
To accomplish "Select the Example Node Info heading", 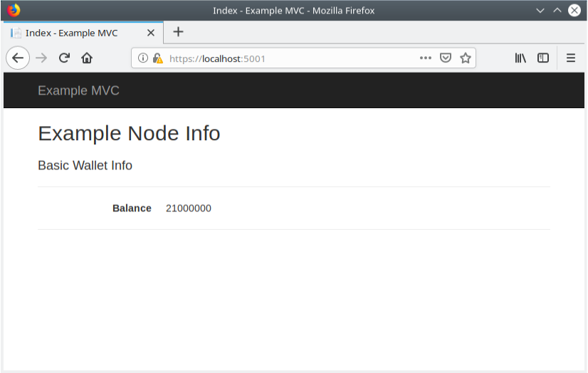I will tap(129, 133).
